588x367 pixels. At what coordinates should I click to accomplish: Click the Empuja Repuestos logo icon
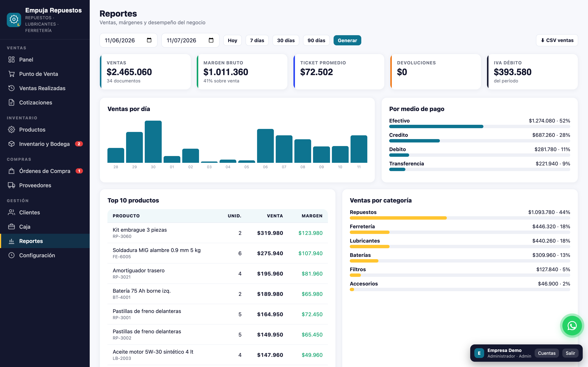click(14, 20)
